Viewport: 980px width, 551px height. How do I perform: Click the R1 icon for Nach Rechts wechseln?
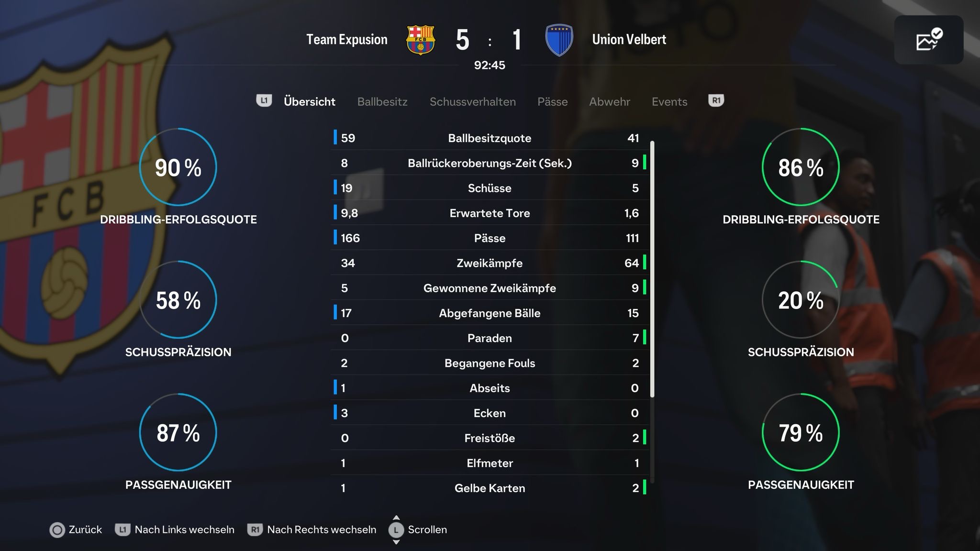[255, 529]
